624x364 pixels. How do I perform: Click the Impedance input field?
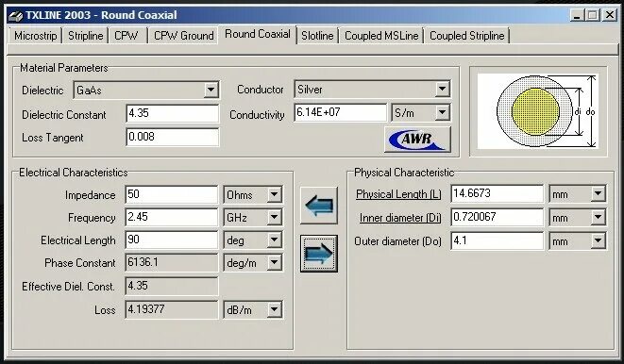click(172, 194)
